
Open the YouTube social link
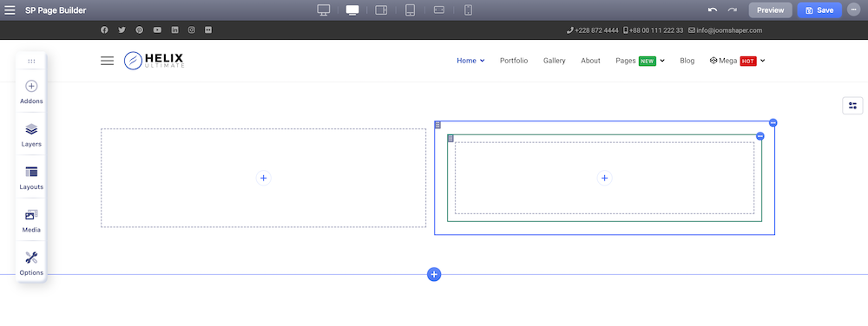157,29
